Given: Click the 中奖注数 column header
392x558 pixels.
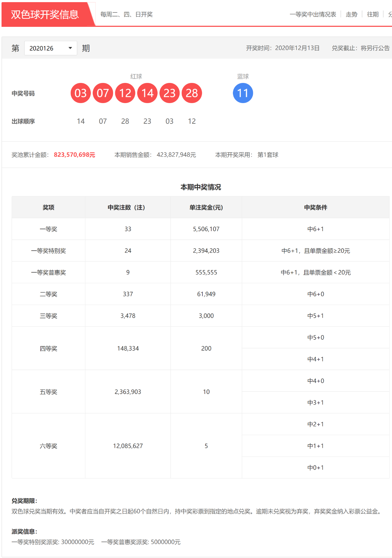Looking at the screenshot, I should [128, 207].
